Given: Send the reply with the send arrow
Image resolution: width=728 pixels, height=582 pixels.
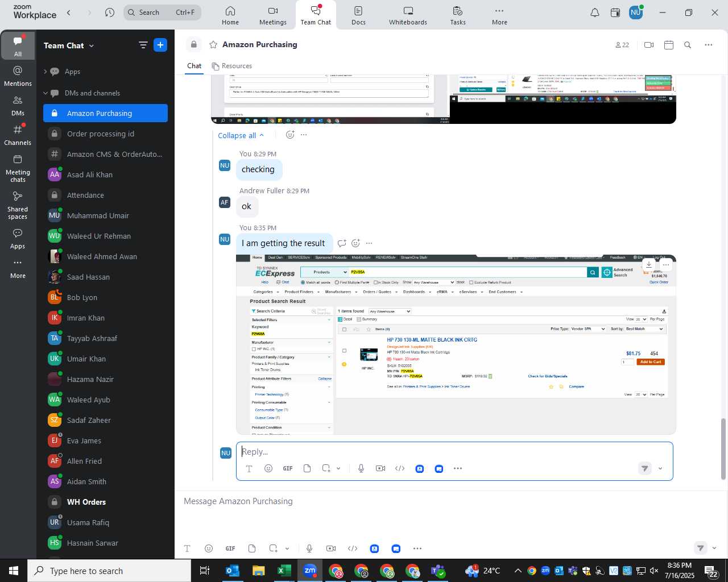Looking at the screenshot, I should click(x=644, y=468).
